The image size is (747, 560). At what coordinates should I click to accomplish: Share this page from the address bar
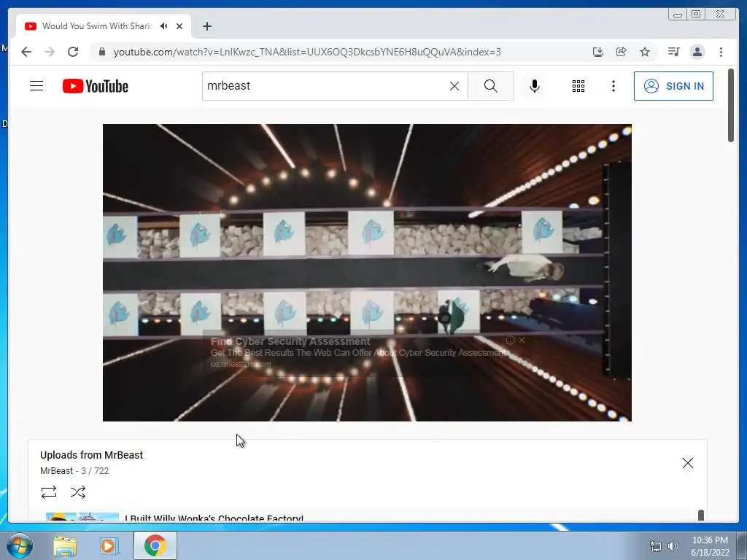click(622, 52)
